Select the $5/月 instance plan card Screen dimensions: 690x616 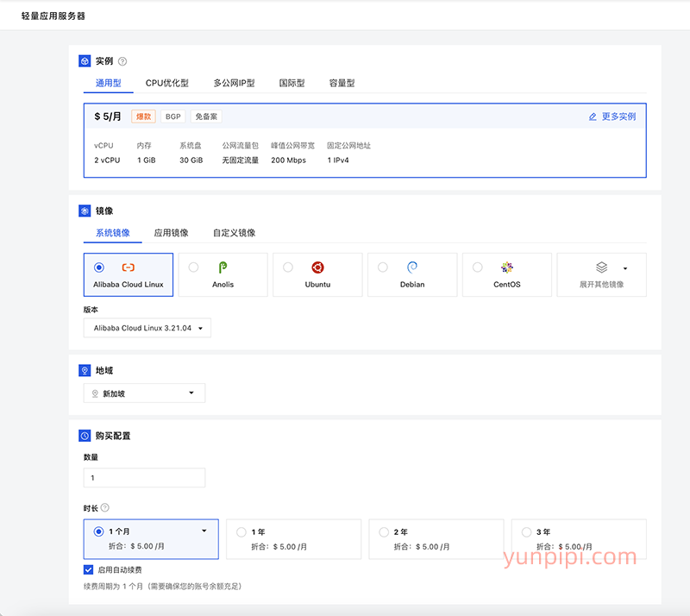point(363,141)
